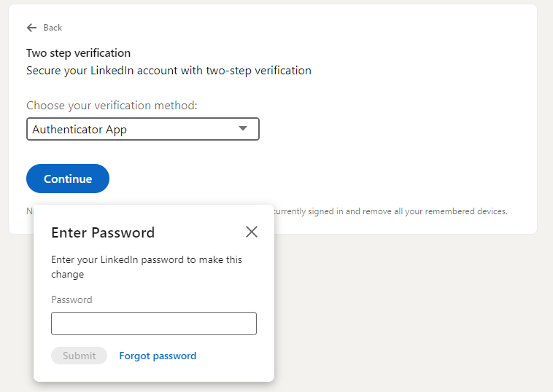Click the gray page background below the card
The height and width of the screenshot is (392, 553).
409,313
